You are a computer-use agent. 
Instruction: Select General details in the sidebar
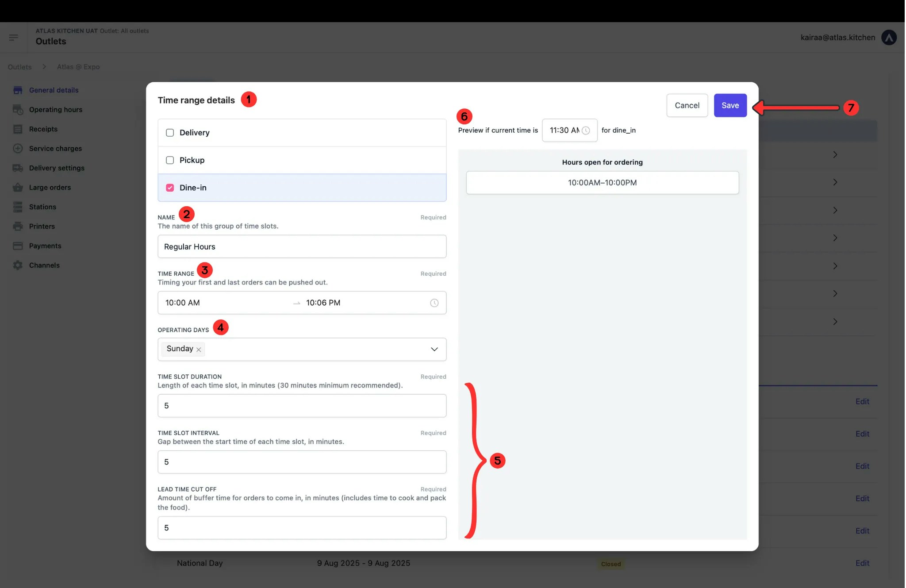pos(53,90)
